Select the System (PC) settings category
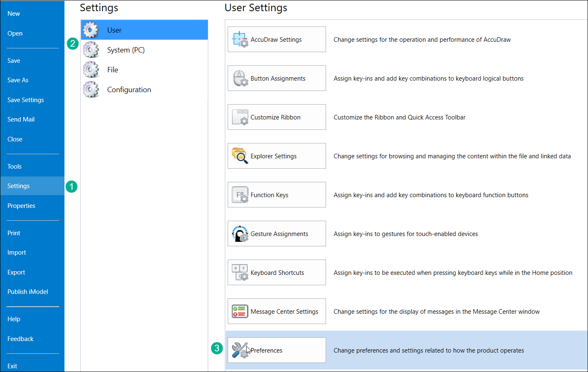This screenshot has height=372, width=588. [x=126, y=50]
